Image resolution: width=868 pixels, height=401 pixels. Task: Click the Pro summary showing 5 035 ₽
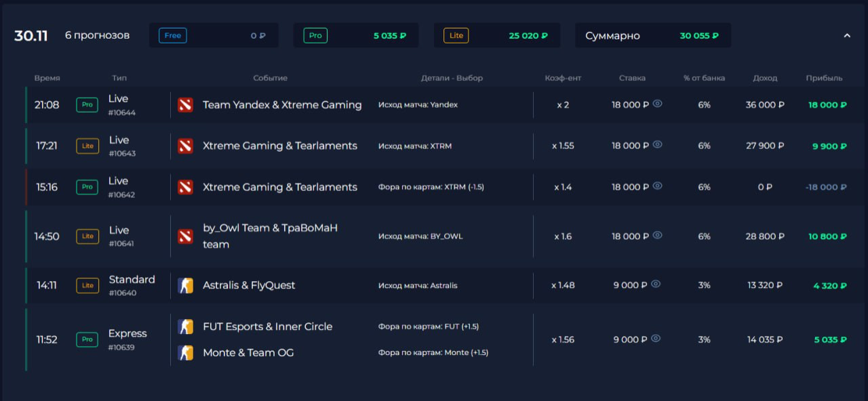(355, 35)
